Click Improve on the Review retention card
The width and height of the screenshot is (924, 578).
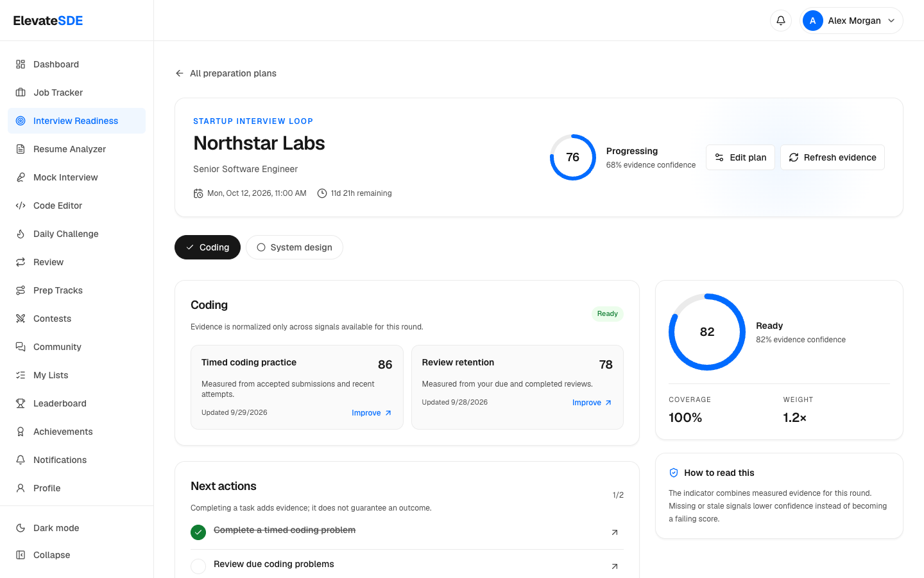[592, 403]
